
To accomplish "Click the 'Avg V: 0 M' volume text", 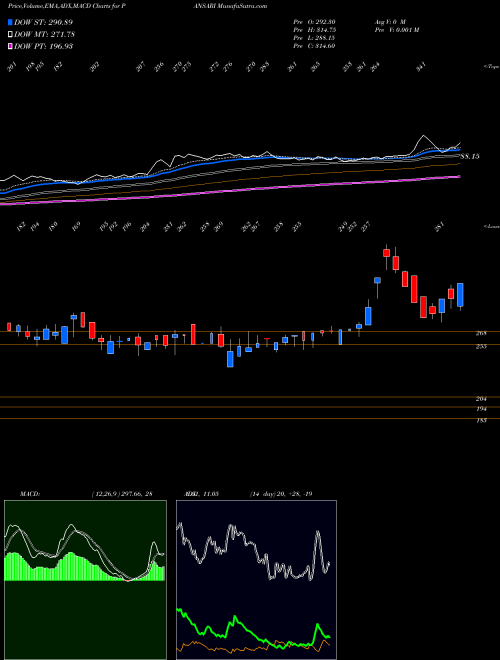I will tap(390, 22).
